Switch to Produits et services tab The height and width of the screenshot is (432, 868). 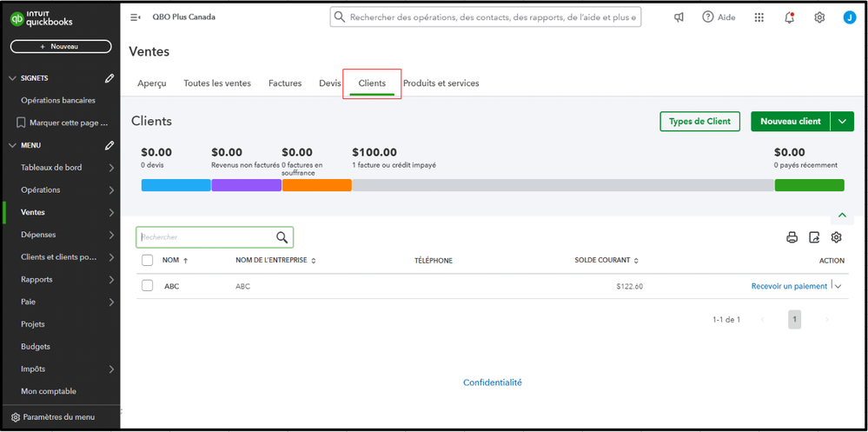[441, 83]
